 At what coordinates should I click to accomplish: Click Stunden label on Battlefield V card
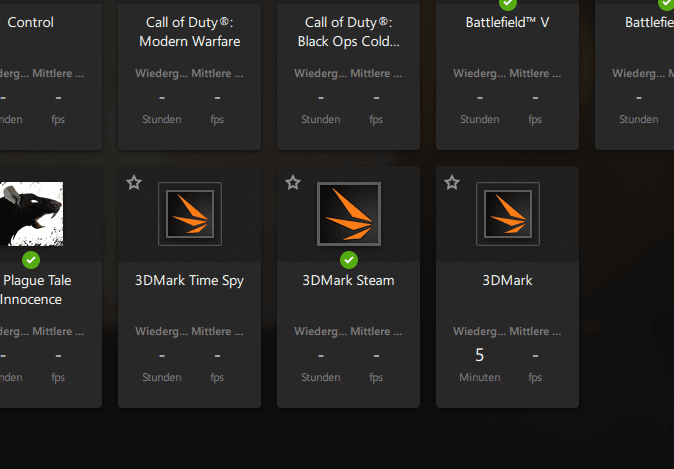480,120
